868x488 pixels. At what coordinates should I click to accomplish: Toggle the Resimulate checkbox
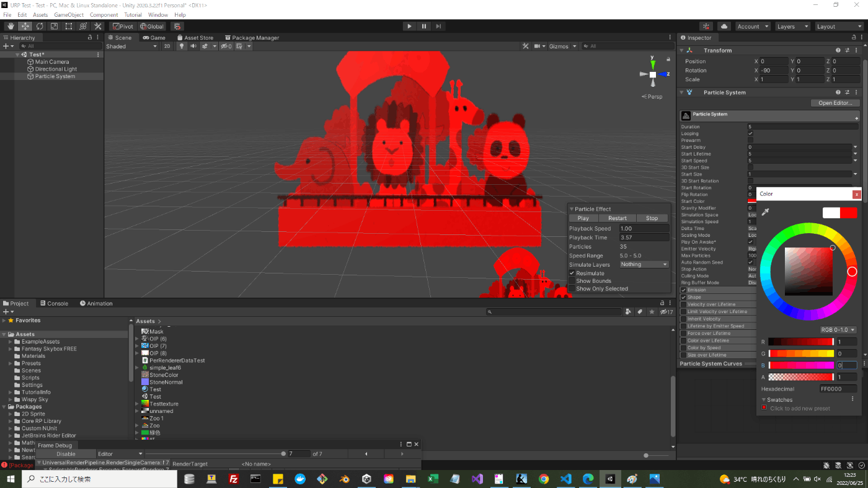[x=572, y=273]
